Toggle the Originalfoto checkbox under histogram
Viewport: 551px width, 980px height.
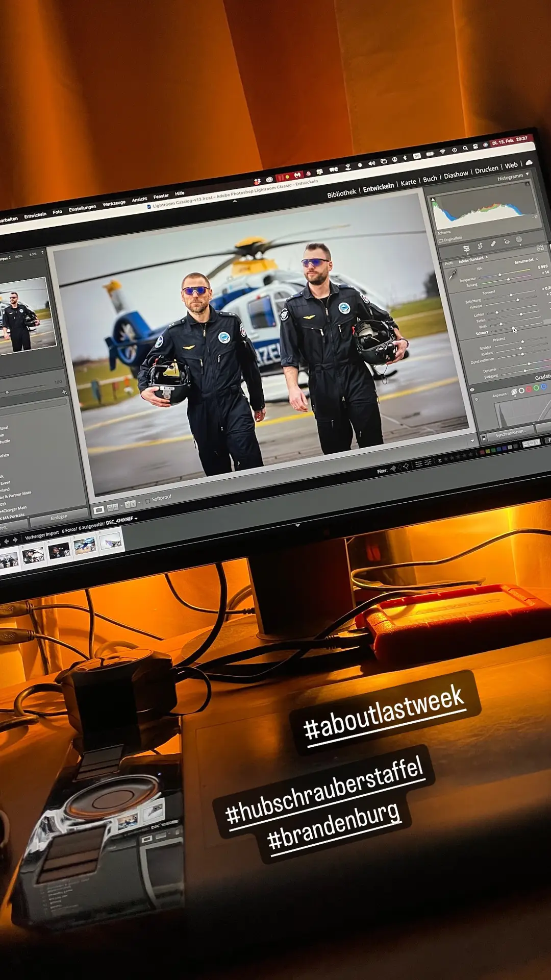441,241
